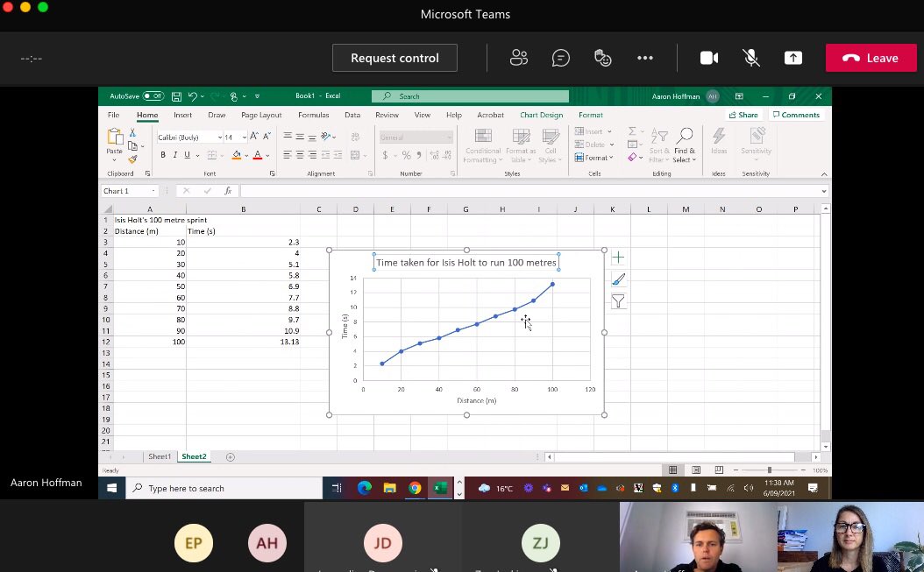Open raise hand reactions in Teams
The image size is (924, 572).
[603, 58]
